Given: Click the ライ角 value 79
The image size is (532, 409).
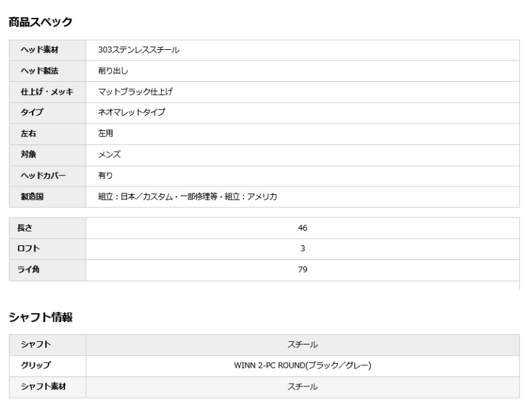Looking at the screenshot, I should tap(303, 270).
